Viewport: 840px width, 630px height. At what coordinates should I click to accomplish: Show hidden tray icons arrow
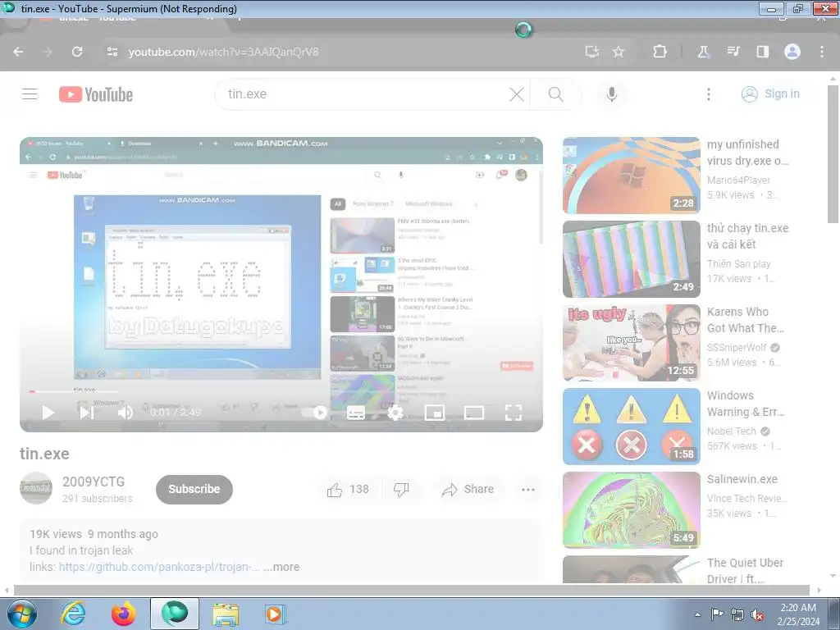pos(697,614)
